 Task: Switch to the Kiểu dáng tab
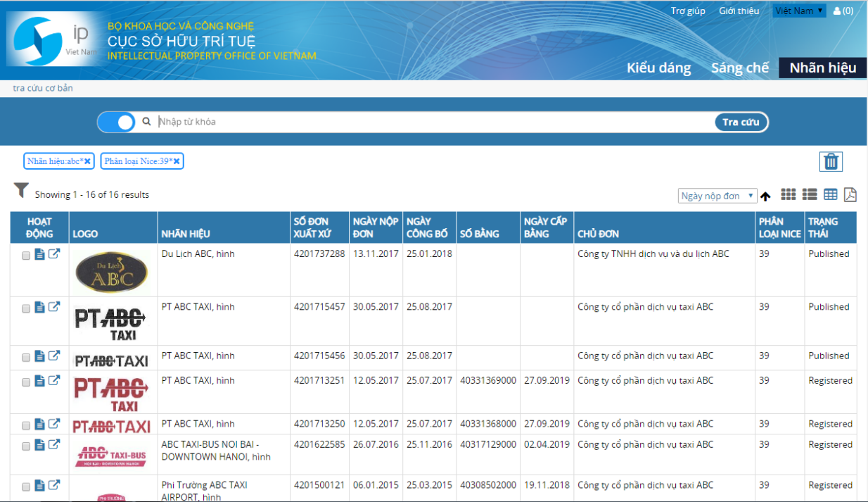[659, 68]
